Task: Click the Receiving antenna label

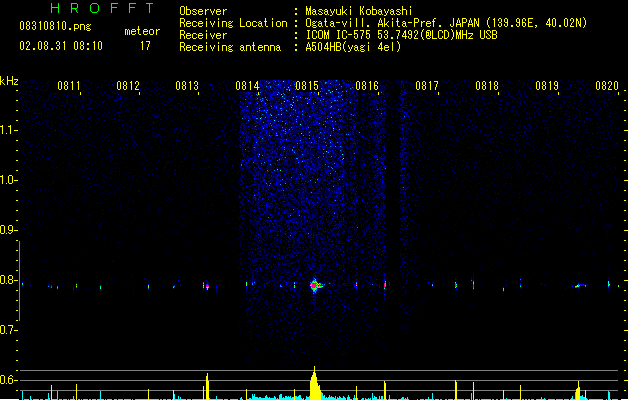Action: (230, 47)
